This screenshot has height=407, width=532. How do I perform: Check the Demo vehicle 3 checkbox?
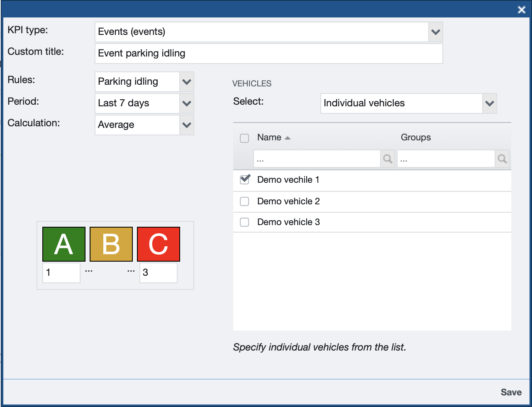244,222
